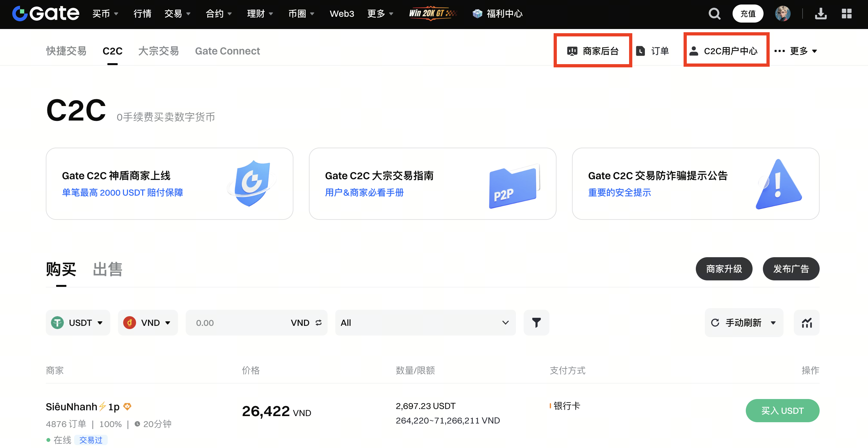Screen dimensions: 868x448
Task: Click the VND currency swap arrows icon
Action: coord(319,322)
